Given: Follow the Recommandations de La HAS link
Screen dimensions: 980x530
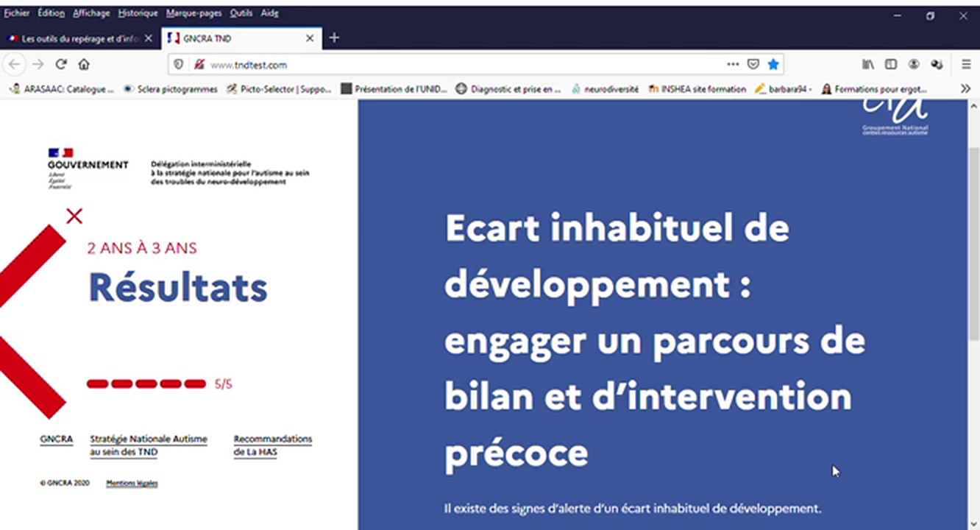Looking at the screenshot, I should [x=272, y=445].
